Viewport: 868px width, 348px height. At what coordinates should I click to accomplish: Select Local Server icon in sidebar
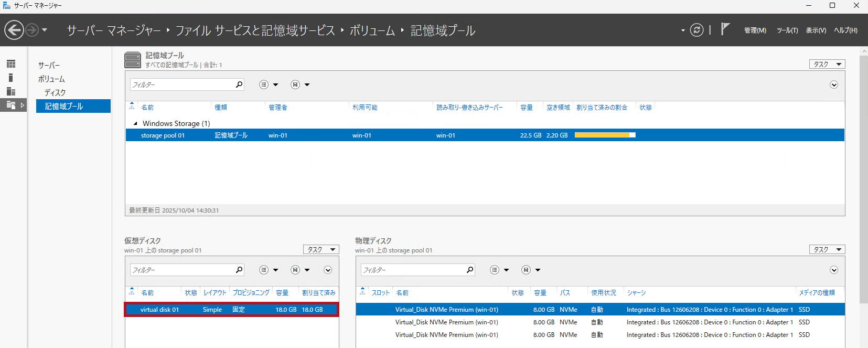pyautogui.click(x=11, y=78)
